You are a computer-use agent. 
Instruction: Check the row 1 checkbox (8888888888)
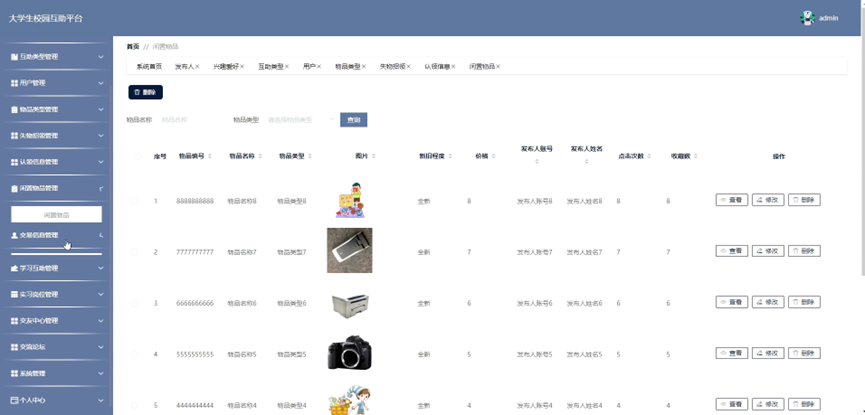(135, 201)
